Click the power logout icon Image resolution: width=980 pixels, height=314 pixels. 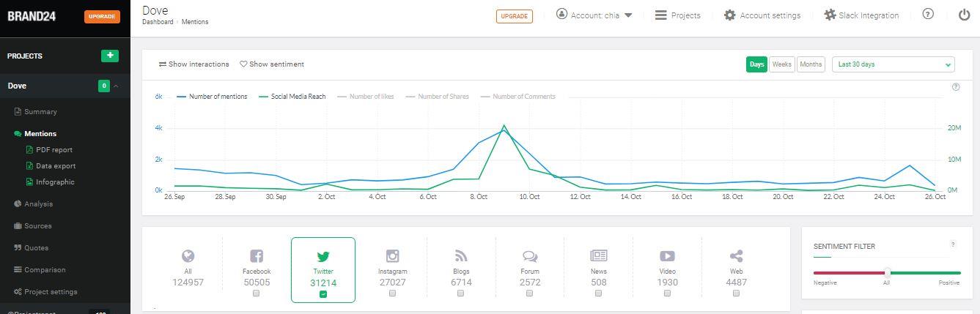point(965,15)
